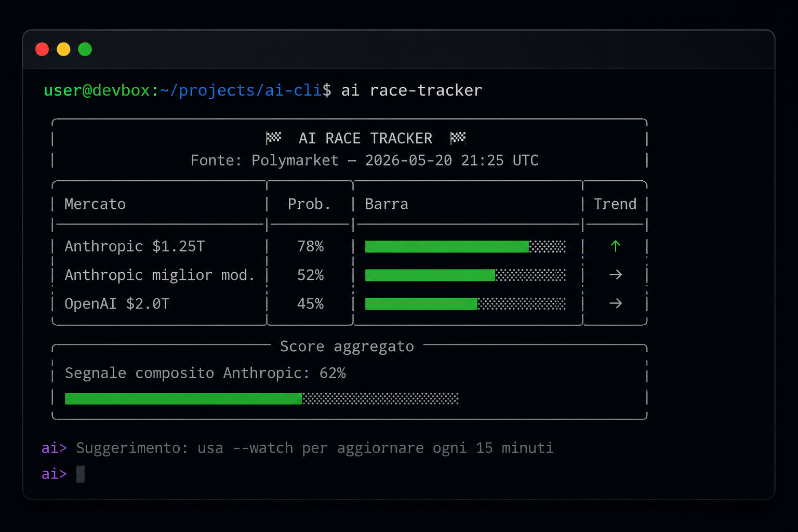The width and height of the screenshot is (798, 532).
Task: Click the 78% probability value
Action: [x=310, y=246]
